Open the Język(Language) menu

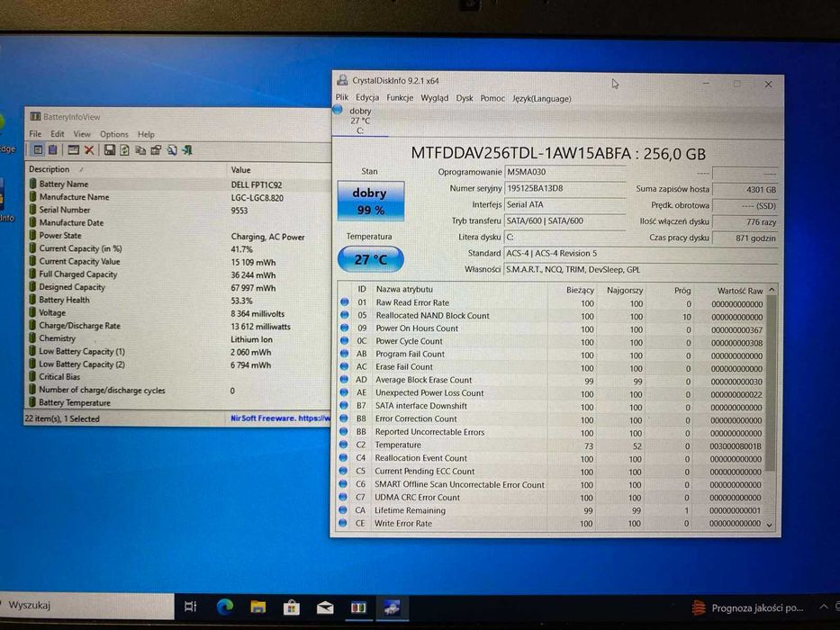[x=542, y=99]
